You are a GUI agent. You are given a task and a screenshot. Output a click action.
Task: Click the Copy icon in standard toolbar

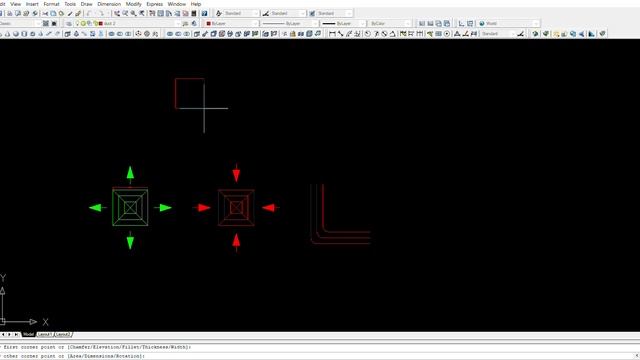point(53,13)
